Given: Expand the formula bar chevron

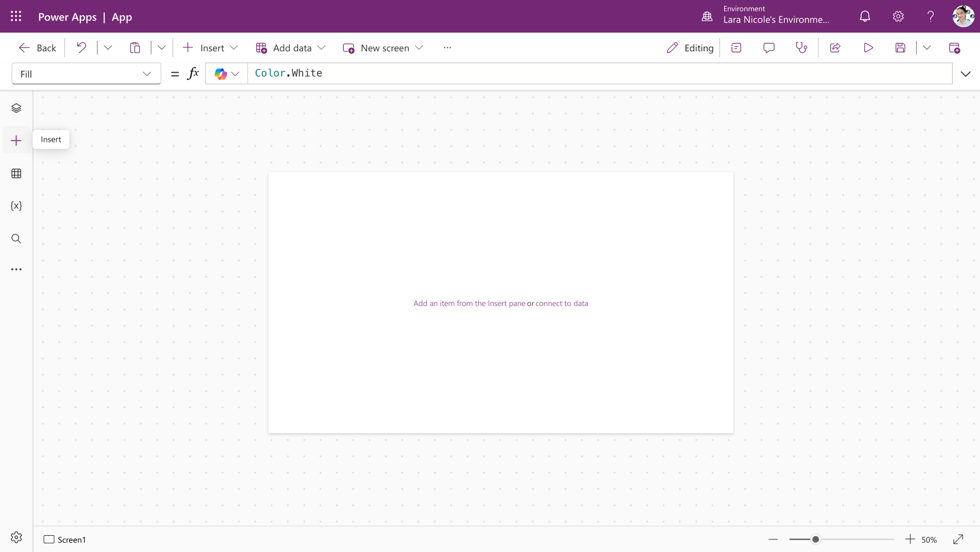Looking at the screenshot, I should click(965, 74).
